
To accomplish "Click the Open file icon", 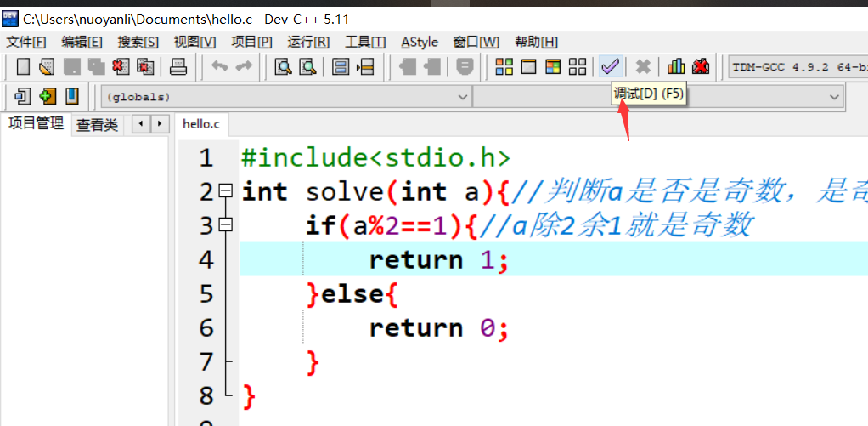I will 47,67.
